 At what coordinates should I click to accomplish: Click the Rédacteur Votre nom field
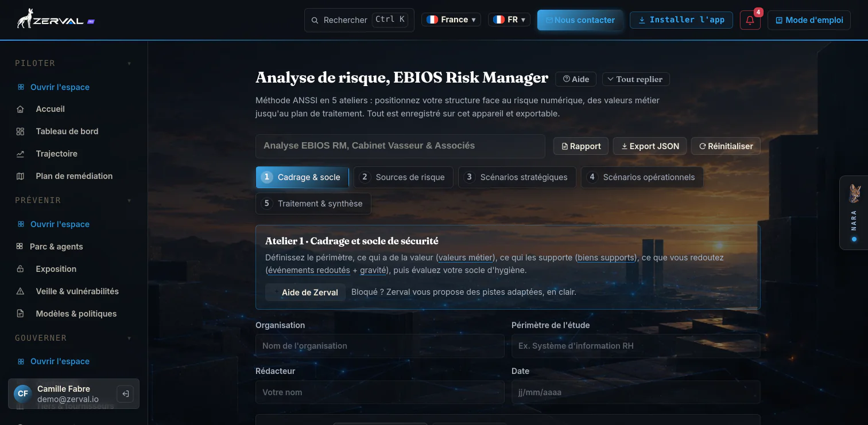(x=380, y=392)
